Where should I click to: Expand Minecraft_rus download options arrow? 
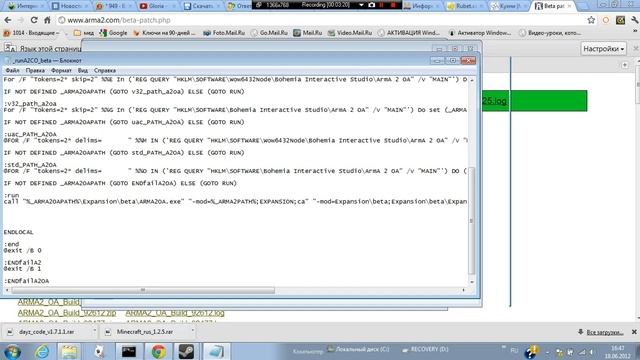coord(193,331)
